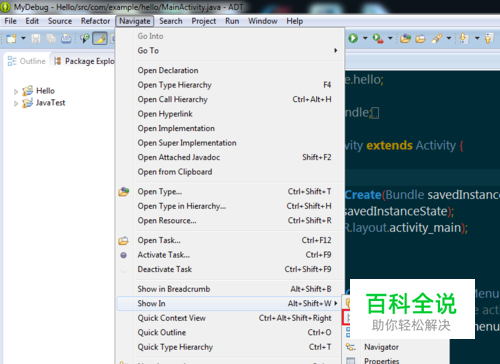This screenshot has width=500, height=364.
Task: Choose Activate Task... menu item
Action: coord(231,255)
